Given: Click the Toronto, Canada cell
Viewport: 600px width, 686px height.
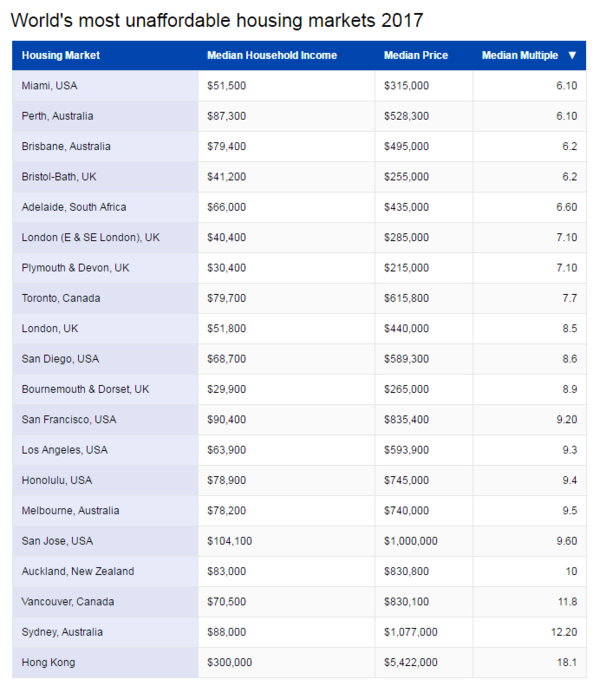Looking at the screenshot, I should 60,298.
